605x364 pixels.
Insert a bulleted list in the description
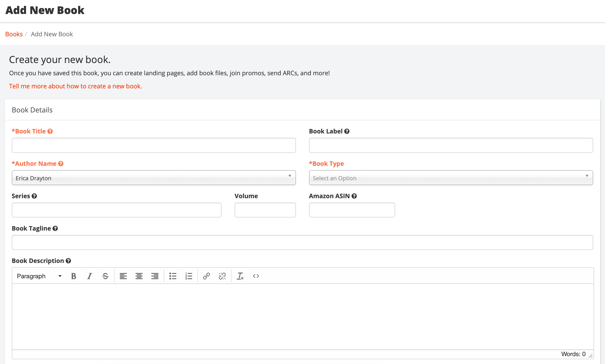173,276
